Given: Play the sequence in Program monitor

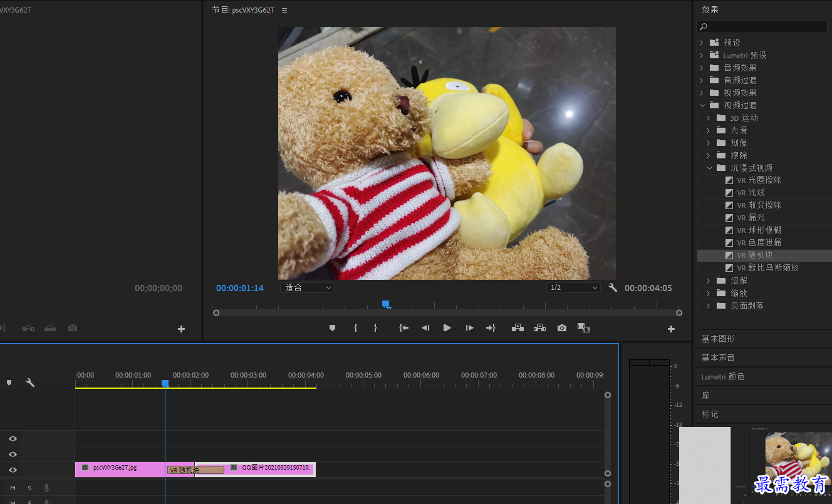Looking at the screenshot, I should (x=447, y=328).
